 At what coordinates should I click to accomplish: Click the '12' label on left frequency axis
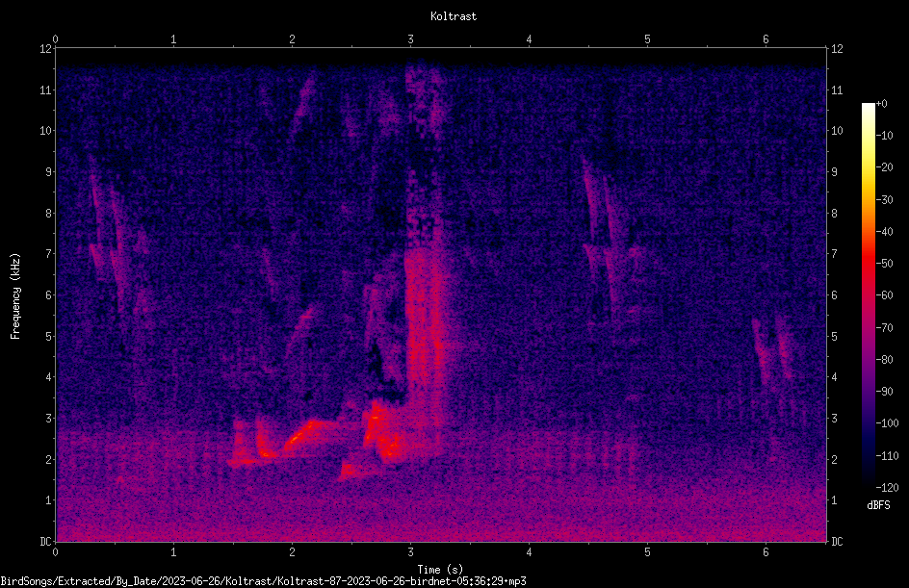pos(45,49)
